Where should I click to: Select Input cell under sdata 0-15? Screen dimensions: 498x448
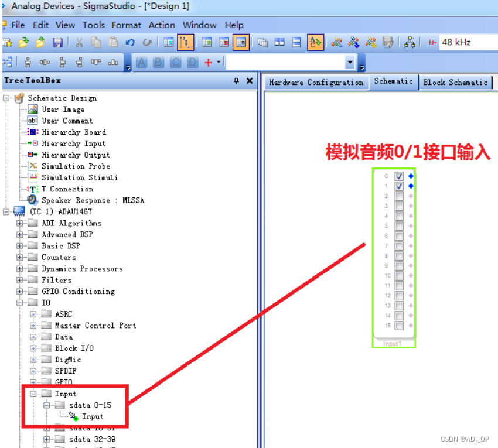click(x=93, y=416)
